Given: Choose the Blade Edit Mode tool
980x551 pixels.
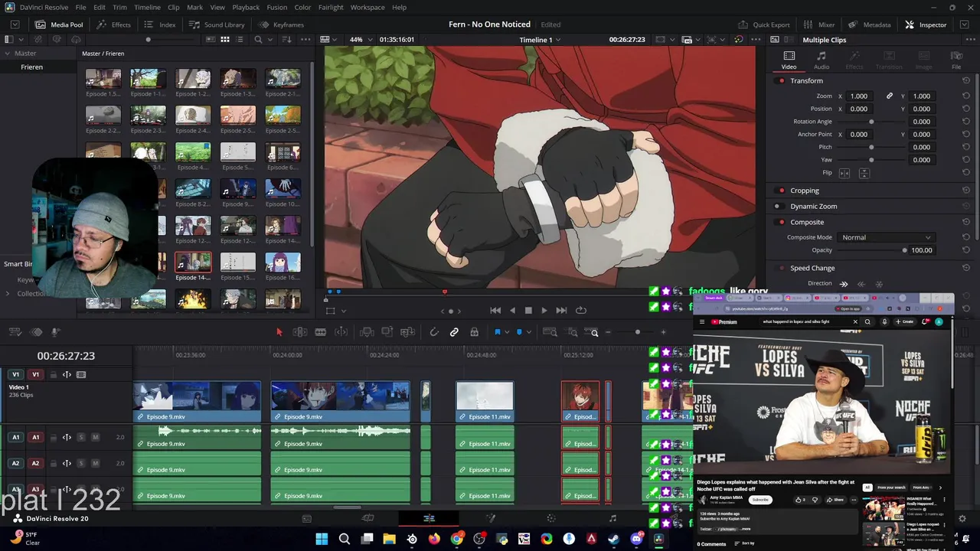Looking at the screenshot, I should 321,332.
